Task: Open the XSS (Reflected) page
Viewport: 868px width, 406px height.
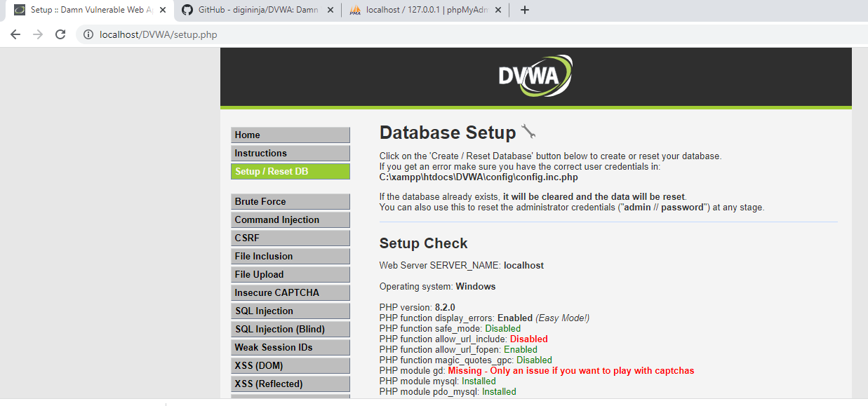Action: click(x=291, y=384)
